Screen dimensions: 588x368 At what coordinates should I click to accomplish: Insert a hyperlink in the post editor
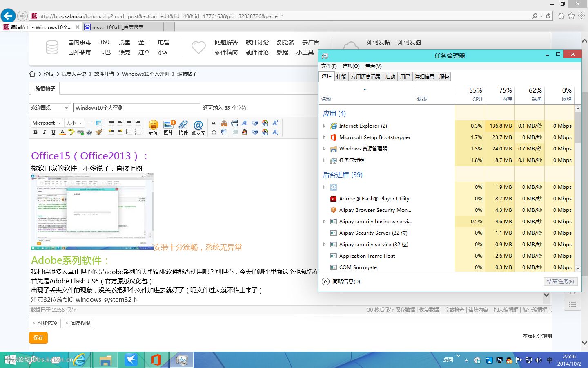[80, 132]
